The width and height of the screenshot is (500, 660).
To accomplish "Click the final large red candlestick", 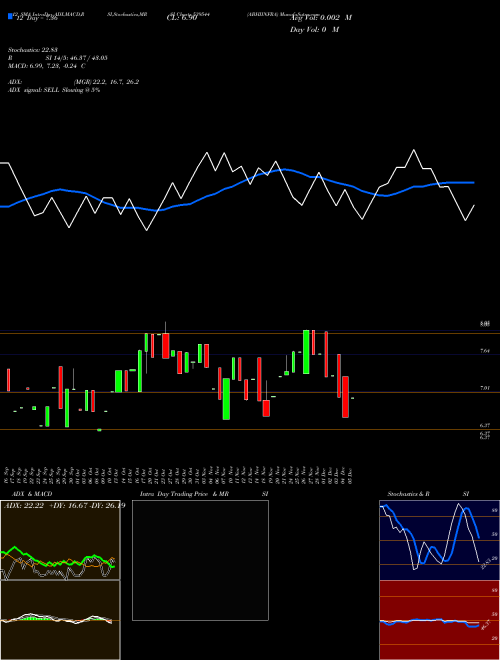I will [346, 397].
